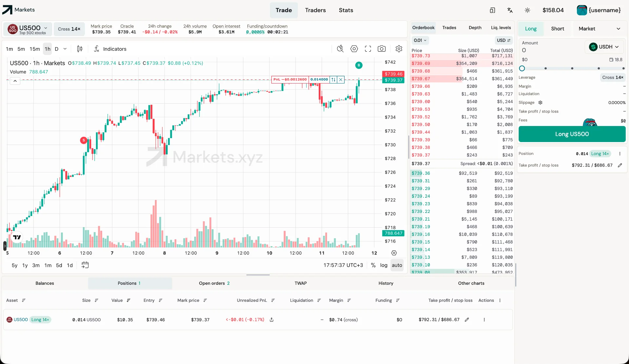Viewport: 629px width, 364px height.
Task: Click the quick search icon on the chart toolbar
Action: tap(340, 49)
